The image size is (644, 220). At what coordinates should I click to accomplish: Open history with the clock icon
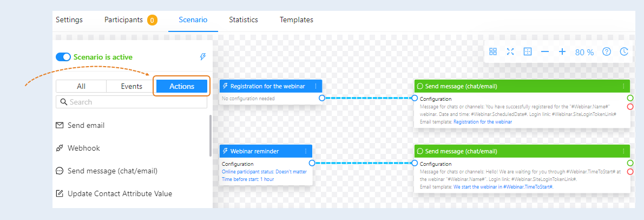[624, 51]
